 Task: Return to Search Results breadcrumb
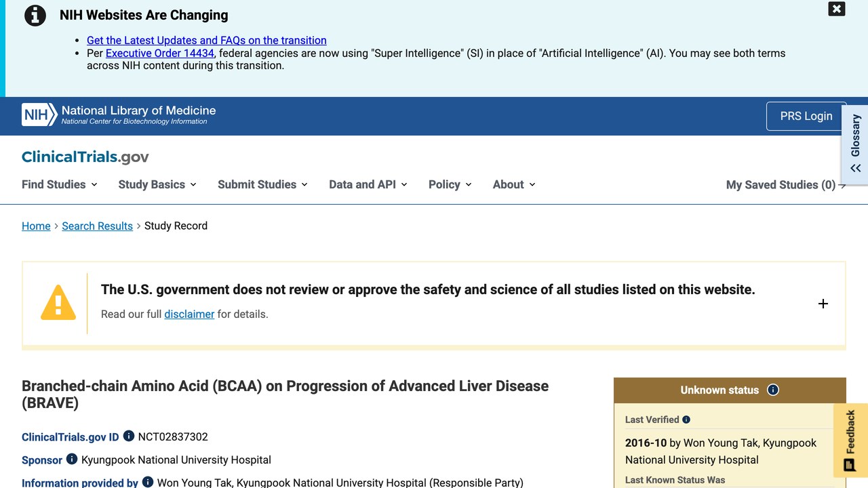pyautogui.click(x=97, y=226)
